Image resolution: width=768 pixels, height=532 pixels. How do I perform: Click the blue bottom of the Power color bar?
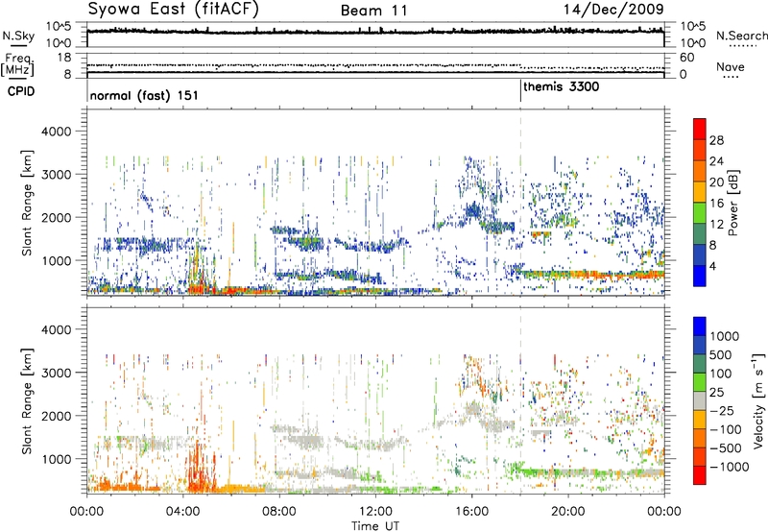700,276
